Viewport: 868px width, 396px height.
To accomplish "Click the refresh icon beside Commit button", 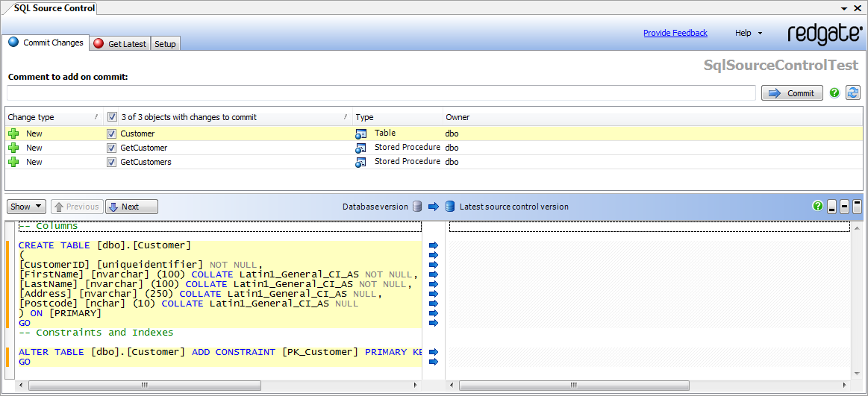I will [852, 93].
